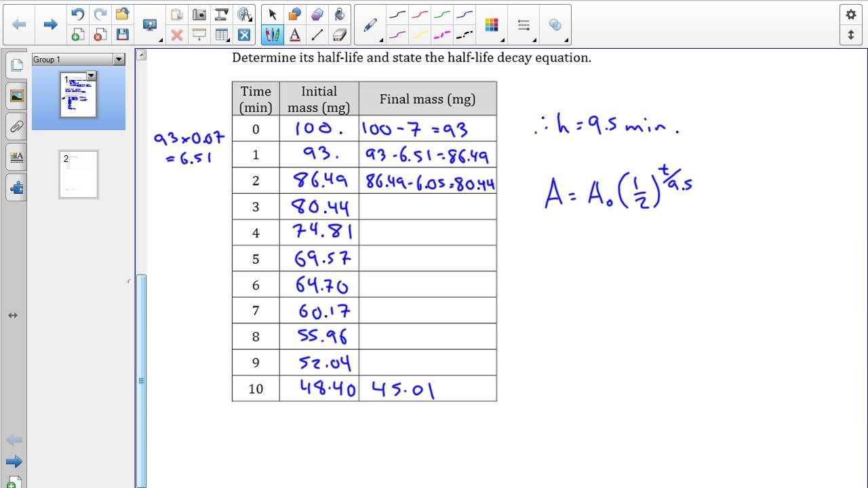Pick the yellow pen style

tap(420, 35)
